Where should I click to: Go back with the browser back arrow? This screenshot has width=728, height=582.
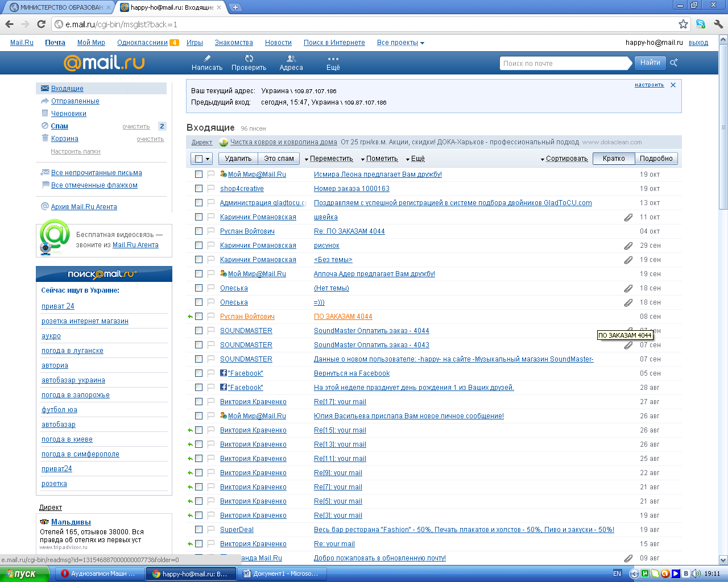(x=9, y=24)
